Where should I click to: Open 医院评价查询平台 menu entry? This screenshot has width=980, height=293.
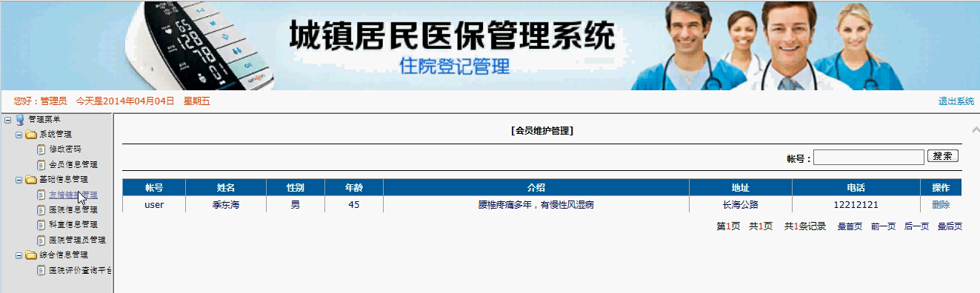[81, 270]
